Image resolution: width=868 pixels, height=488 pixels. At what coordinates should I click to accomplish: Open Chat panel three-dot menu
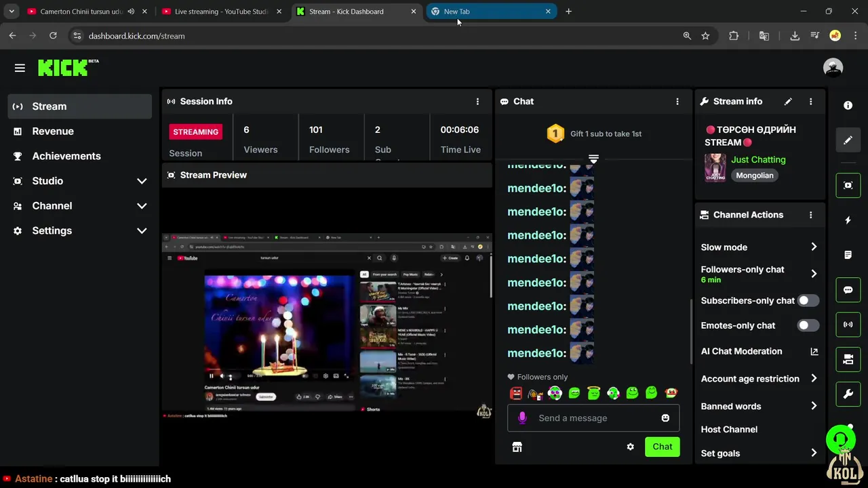click(x=677, y=102)
